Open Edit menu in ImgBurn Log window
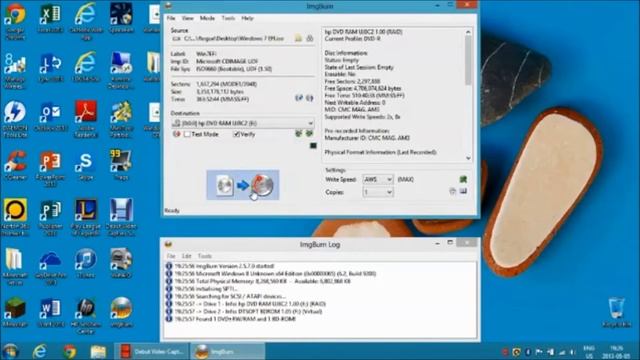 (187, 256)
